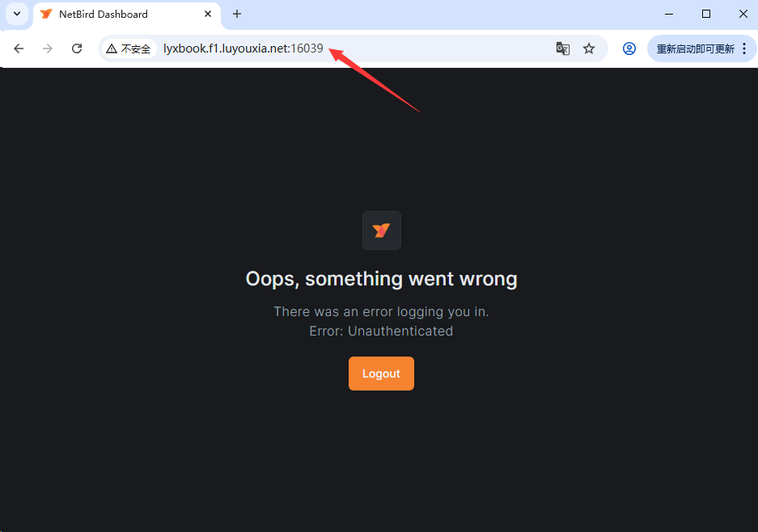This screenshot has height=532, width=758.
Task: Maximize the browser window
Action: (706, 14)
